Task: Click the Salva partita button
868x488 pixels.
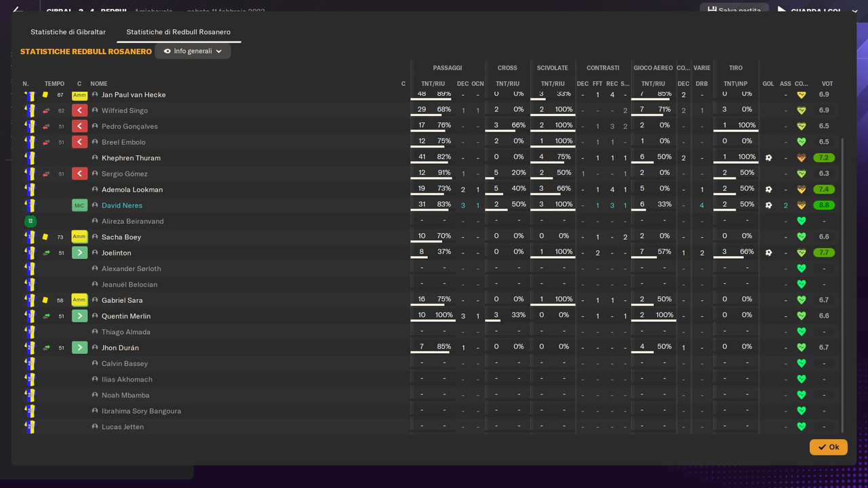Action: click(x=734, y=10)
